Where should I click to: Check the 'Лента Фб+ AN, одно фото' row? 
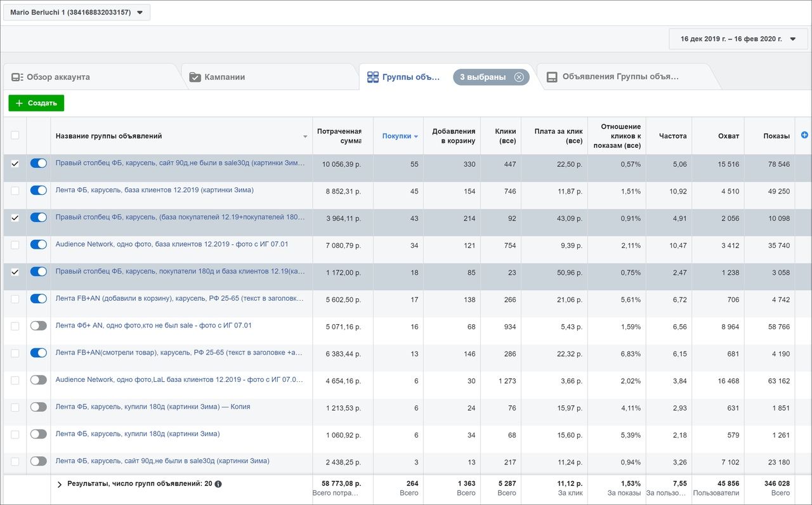coord(15,325)
